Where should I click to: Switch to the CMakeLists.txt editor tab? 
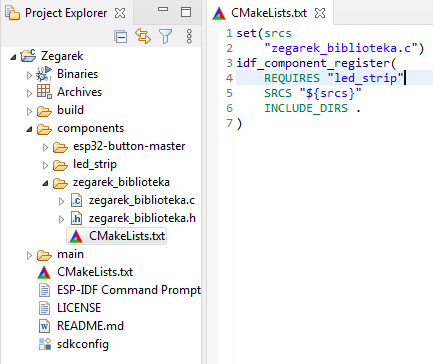tap(269, 13)
